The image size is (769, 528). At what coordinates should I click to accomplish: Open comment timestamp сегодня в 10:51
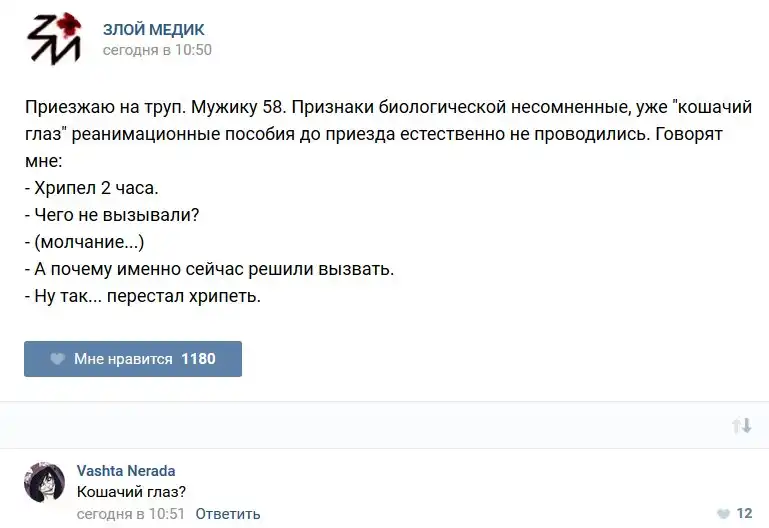click(131, 514)
